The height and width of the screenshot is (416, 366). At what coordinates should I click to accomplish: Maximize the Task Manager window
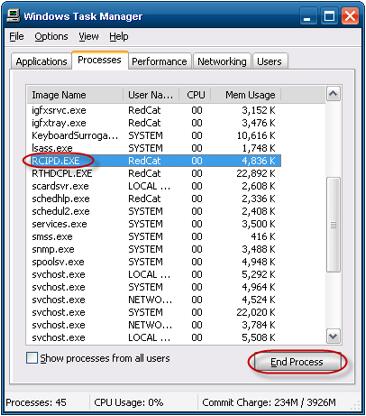click(x=329, y=16)
